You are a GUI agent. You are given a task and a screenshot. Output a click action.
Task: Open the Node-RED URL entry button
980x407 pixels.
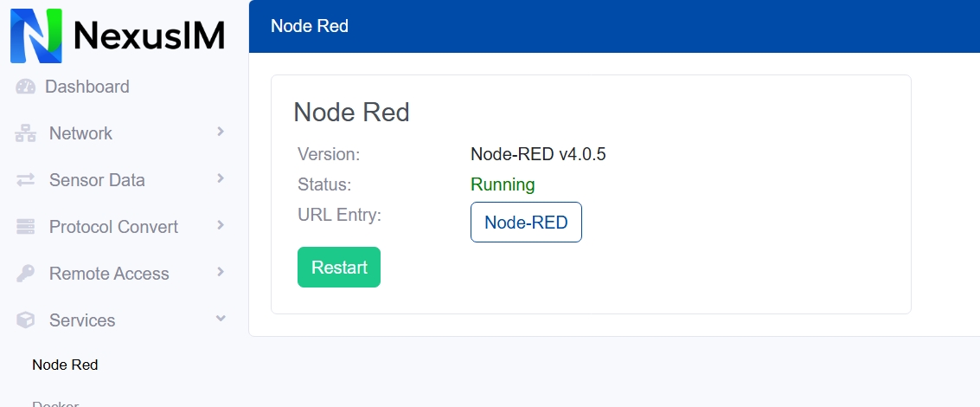click(526, 222)
